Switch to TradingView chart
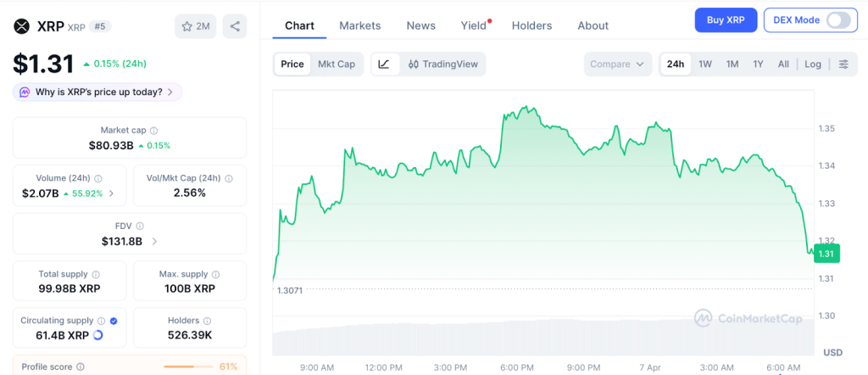This screenshot has height=375, width=868. [x=443, y=64]
